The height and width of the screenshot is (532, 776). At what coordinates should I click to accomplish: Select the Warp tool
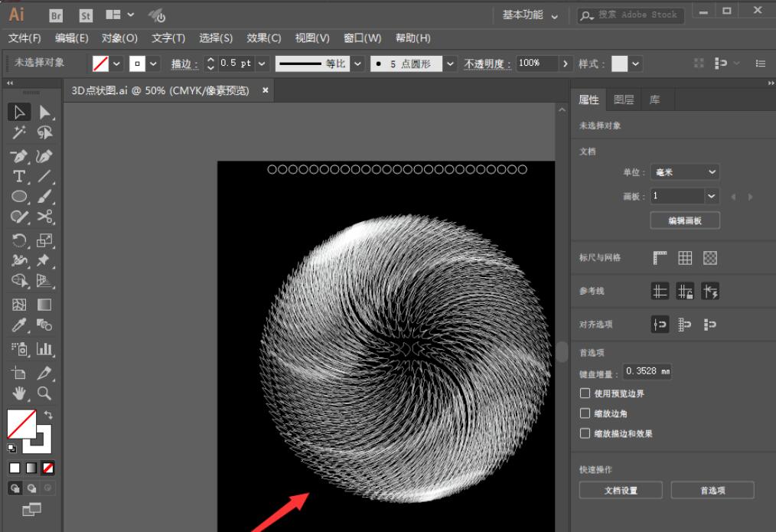pyautogui.click(x=19, y=260)
